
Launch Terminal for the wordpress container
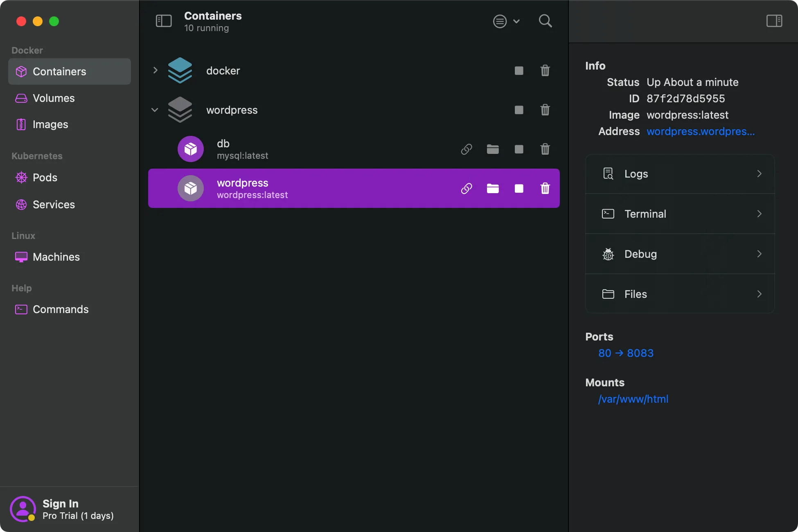click(x=680, y=214)
